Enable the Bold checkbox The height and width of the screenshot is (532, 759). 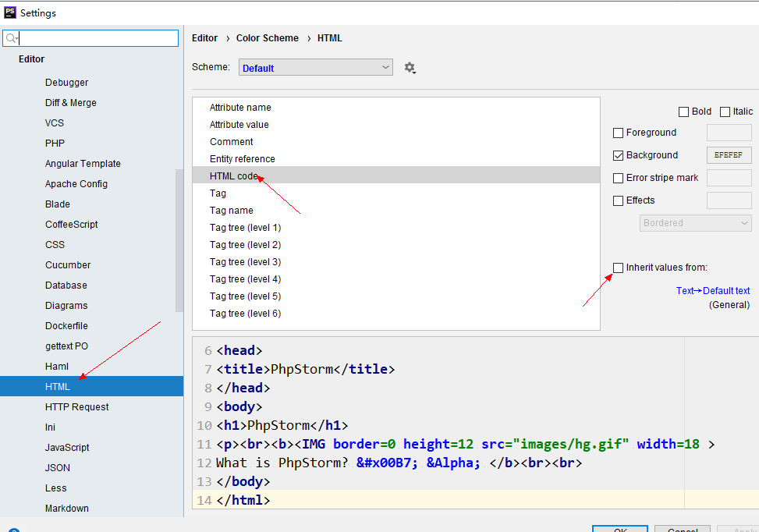pos(683,112)
